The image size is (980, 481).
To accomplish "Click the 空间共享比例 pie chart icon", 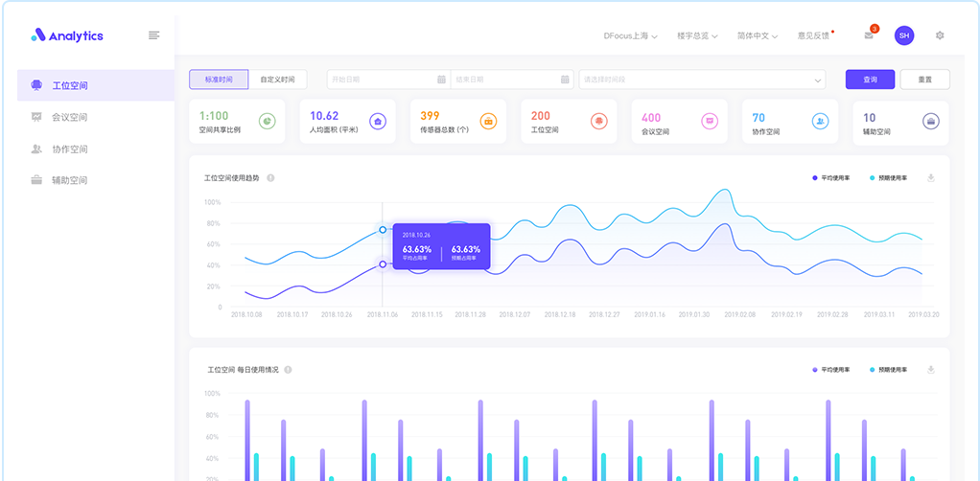I will pos(268,122).
